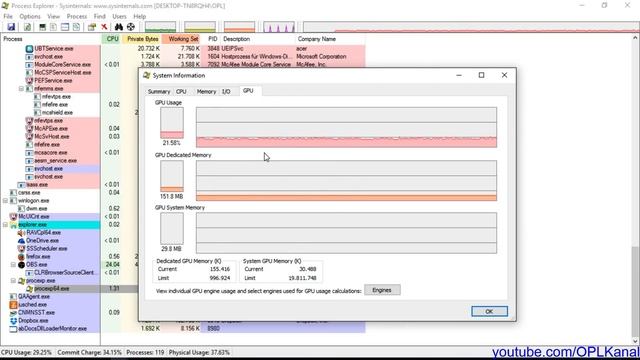Select the PEFService.exe McAfee shield icon
The image size is (640, 360).
(29, 81)
